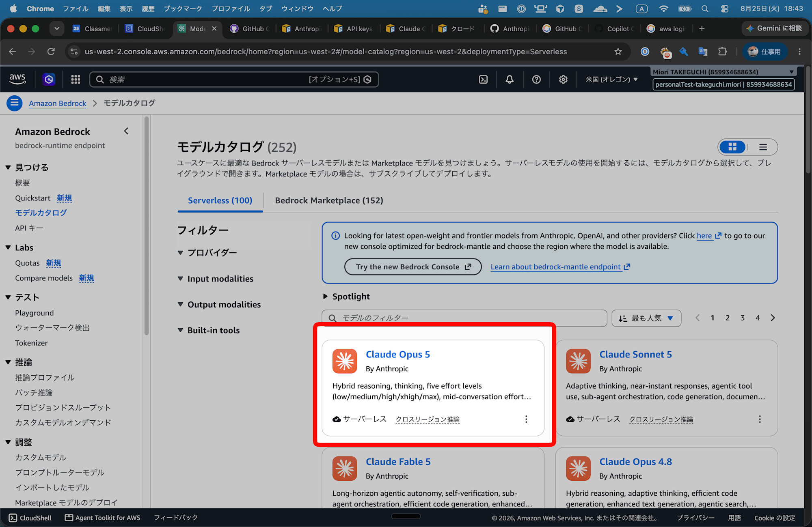Go to next page of model results
The image size is (812, 527).
773,318
